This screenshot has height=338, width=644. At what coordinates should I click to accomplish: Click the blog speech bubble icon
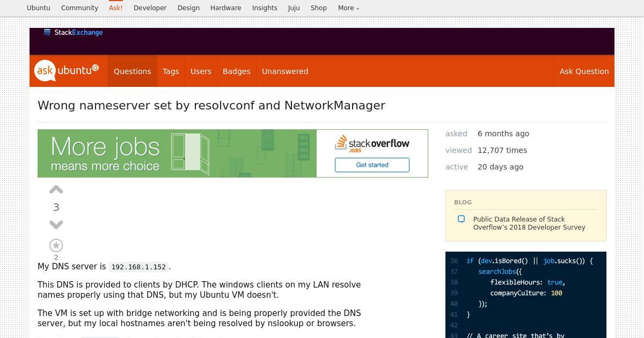(x=461, y=219)
